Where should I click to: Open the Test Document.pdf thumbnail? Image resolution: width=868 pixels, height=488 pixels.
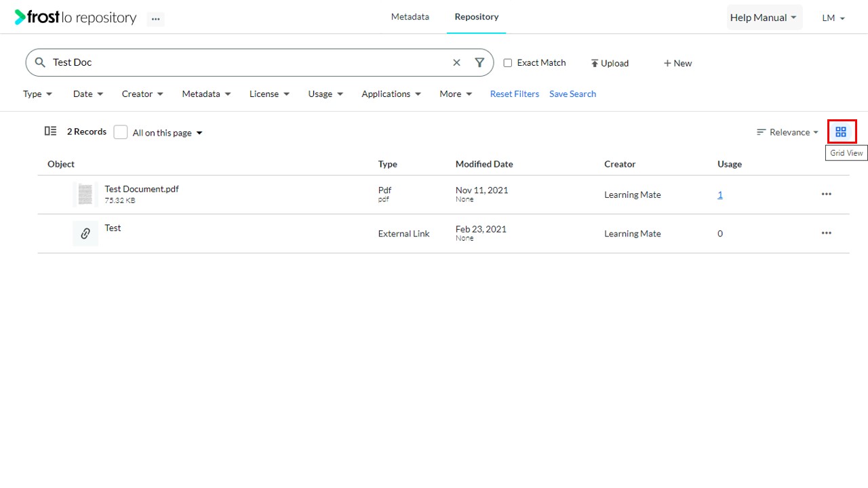(x=85, y=195)
